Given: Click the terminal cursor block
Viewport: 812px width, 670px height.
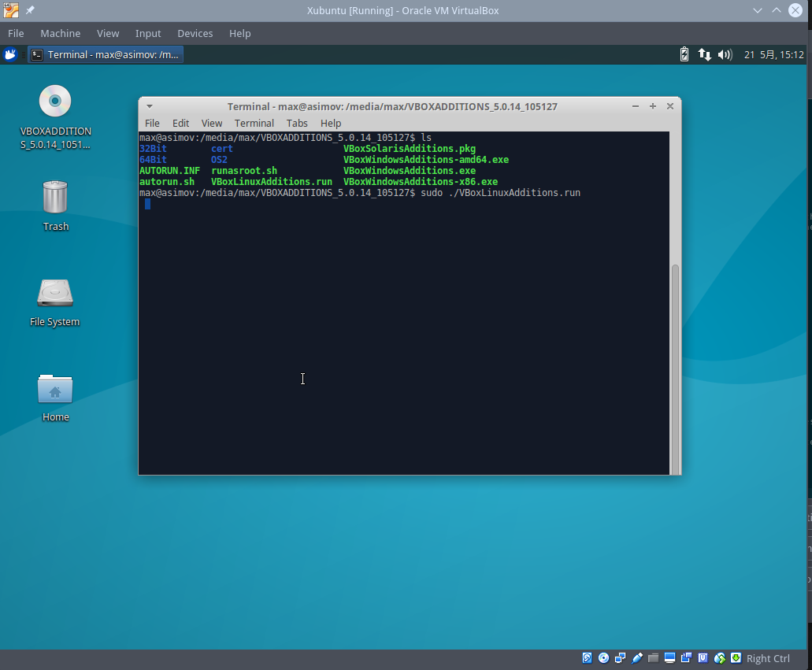Looking at the screenshot, I should coord(147,204).
